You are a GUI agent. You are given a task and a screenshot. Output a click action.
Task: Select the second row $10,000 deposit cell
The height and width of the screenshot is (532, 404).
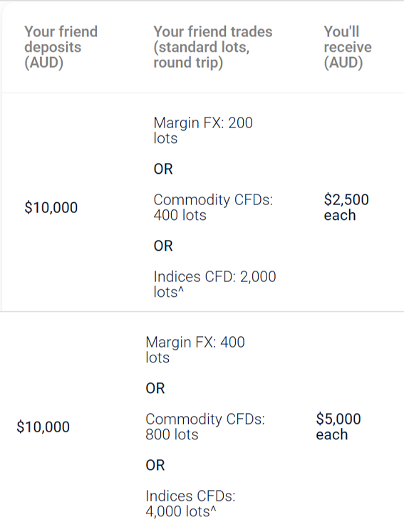tap(43, 427)
